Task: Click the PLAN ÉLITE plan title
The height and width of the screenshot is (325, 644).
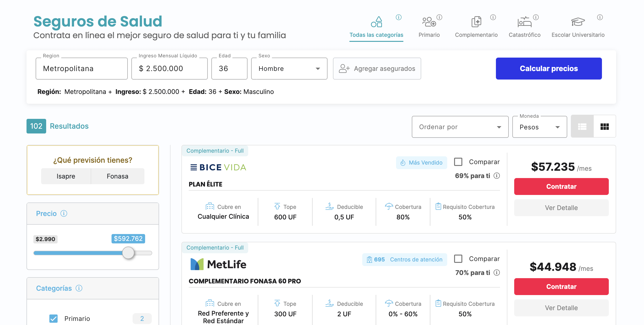Action: point(205,184)
